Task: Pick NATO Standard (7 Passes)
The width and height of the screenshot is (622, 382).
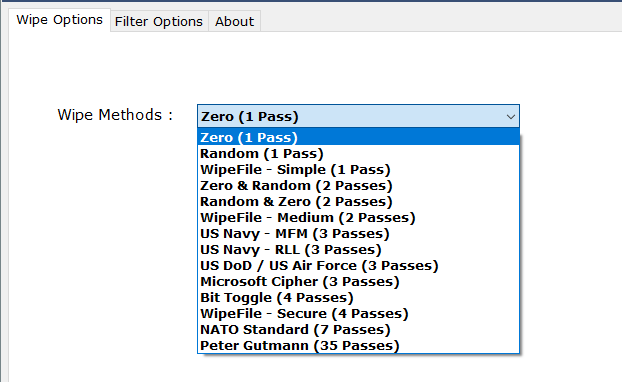Action: 358,330
